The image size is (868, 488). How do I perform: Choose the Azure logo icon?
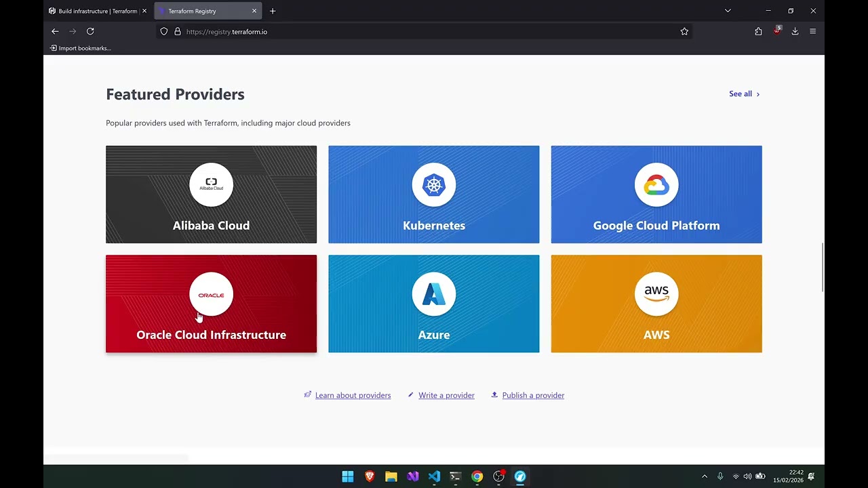[434, 294]
